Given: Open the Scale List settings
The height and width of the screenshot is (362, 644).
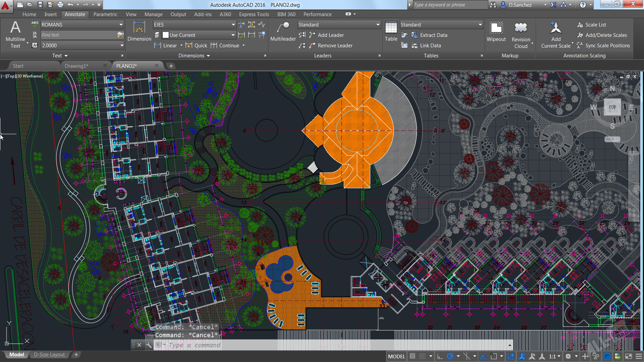Looking at the screenshot, I should coord(595,24).
